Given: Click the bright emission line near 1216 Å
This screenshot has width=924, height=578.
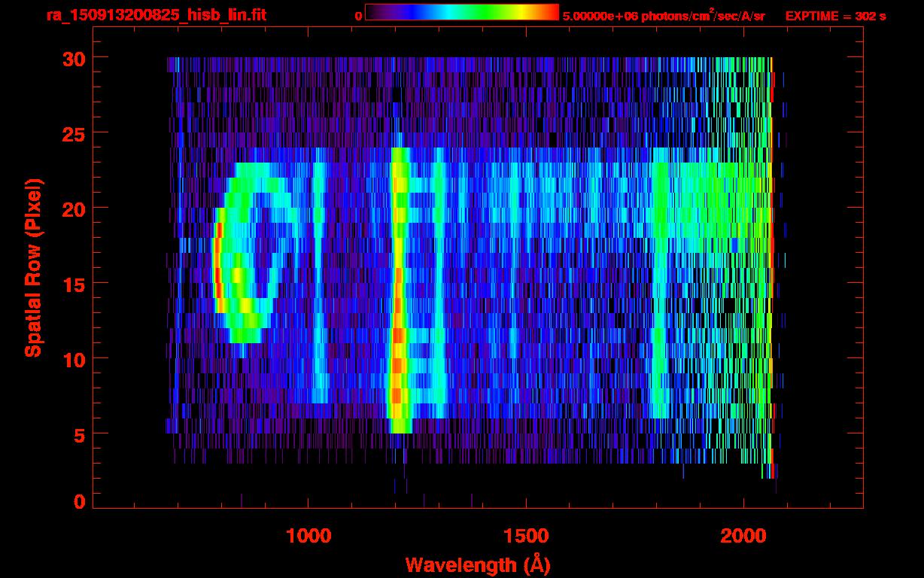Looking at the screenshot, I should click(399, 286).
